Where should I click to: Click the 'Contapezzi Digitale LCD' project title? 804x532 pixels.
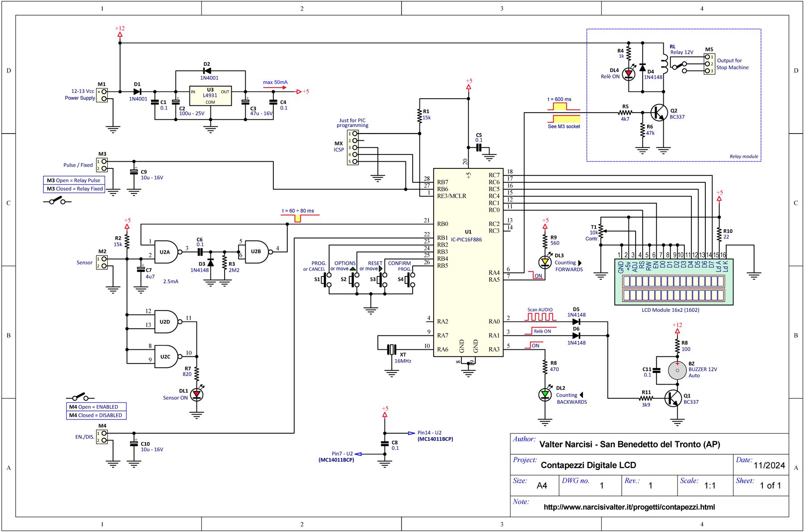pyautogui.click(x=588, y=465)
